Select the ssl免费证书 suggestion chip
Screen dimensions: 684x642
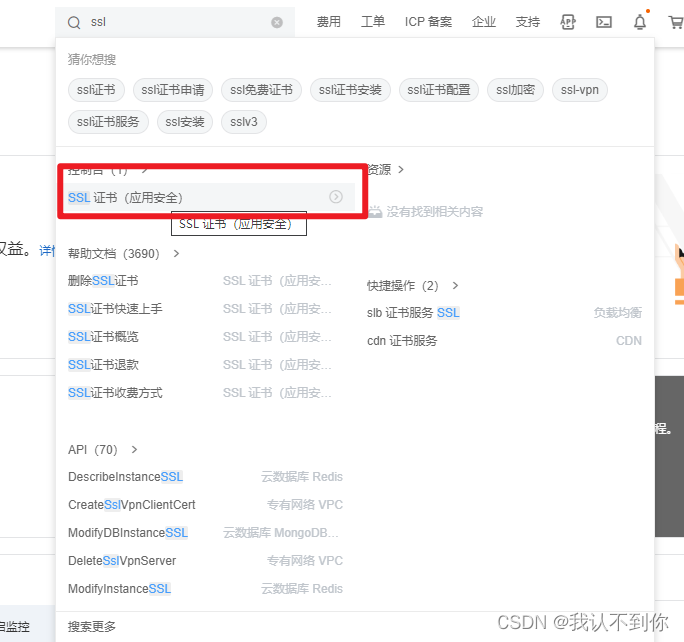coord(261,90)
